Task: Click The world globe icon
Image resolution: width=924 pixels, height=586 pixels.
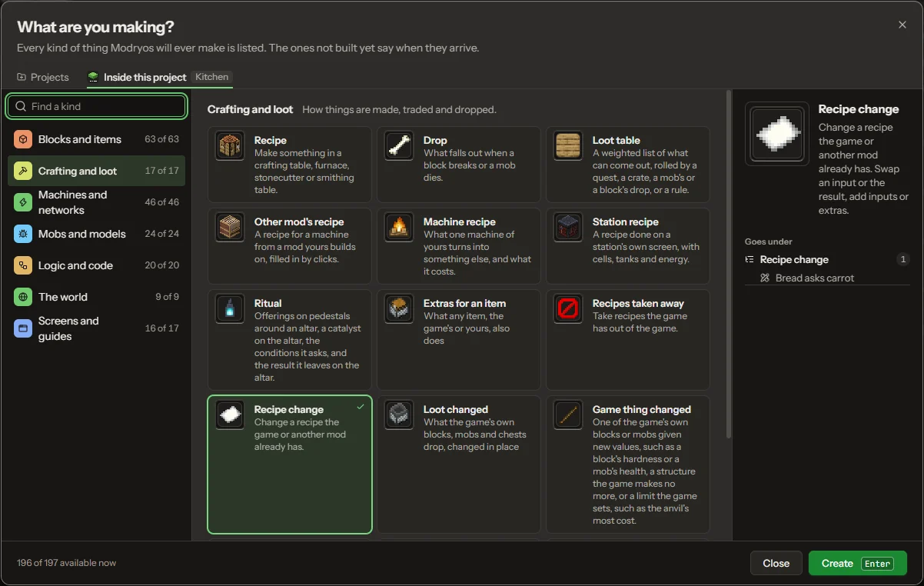Action: [23, 297]
